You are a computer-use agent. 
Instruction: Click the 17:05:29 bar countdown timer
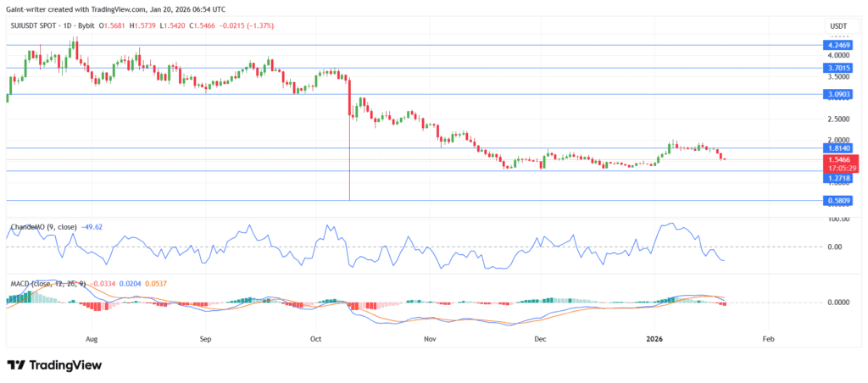(841, 168)
